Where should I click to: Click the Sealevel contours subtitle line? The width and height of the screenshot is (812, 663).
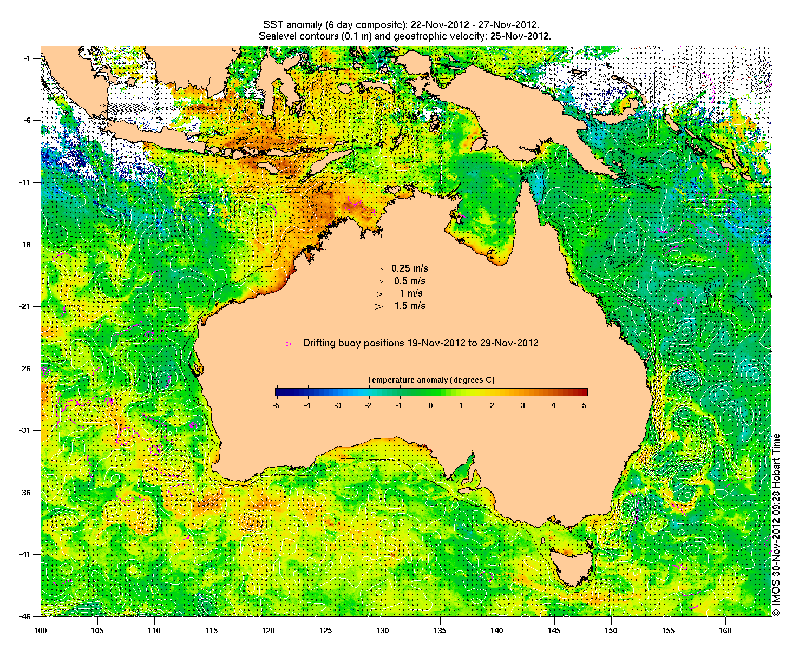click(x=405, y=36)
